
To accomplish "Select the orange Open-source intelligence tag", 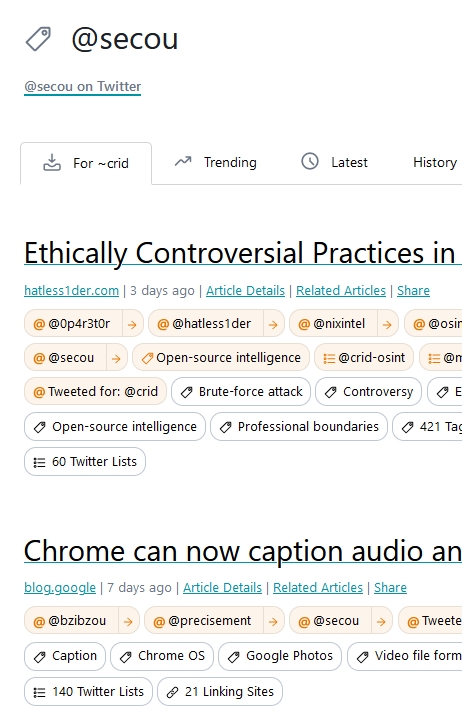I will (221, 358).
